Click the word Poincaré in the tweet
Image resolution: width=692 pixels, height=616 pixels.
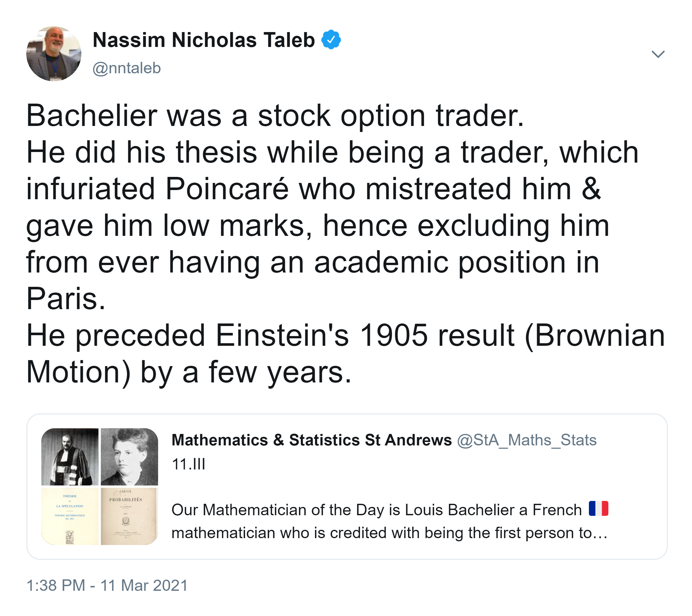[x=227, y=189]
